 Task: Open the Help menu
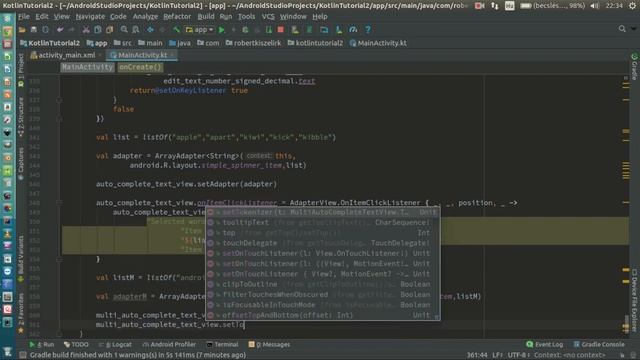[x=320, y=16]
